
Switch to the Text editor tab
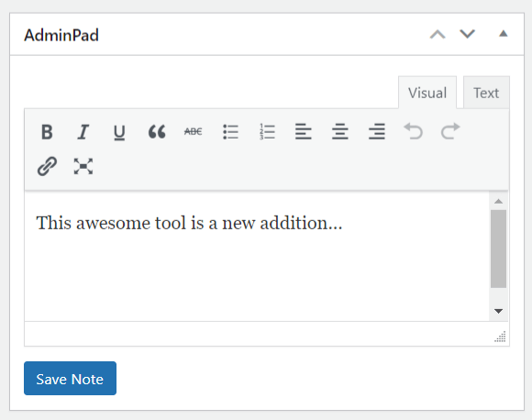tap(486, 93)
